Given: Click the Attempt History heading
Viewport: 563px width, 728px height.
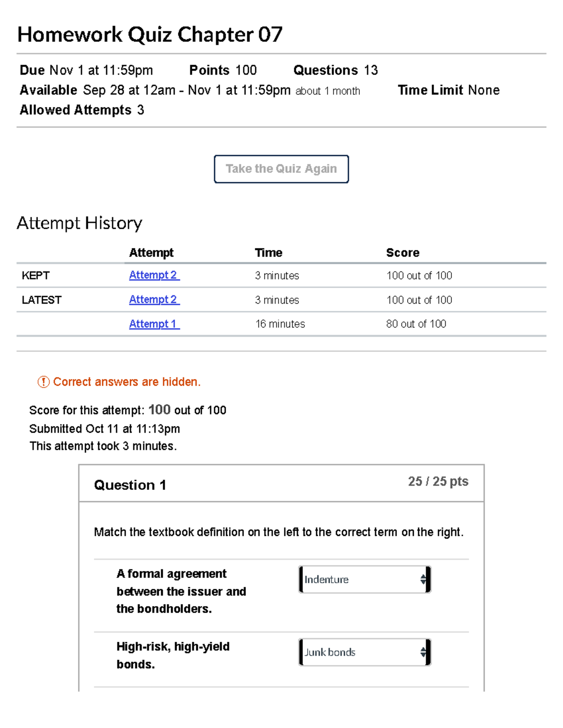Looking at the screenshot, I should click(79, 223).
